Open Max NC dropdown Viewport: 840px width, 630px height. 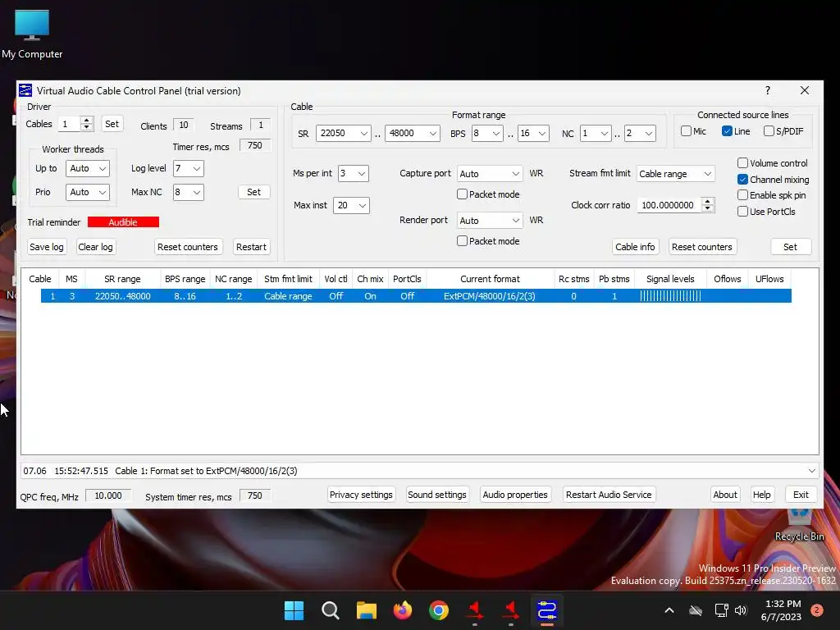pyautogui.click(x=188, y=192)
